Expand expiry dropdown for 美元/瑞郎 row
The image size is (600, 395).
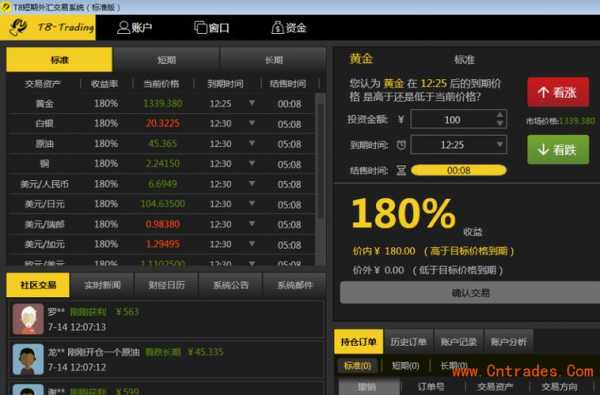point(252,224)
